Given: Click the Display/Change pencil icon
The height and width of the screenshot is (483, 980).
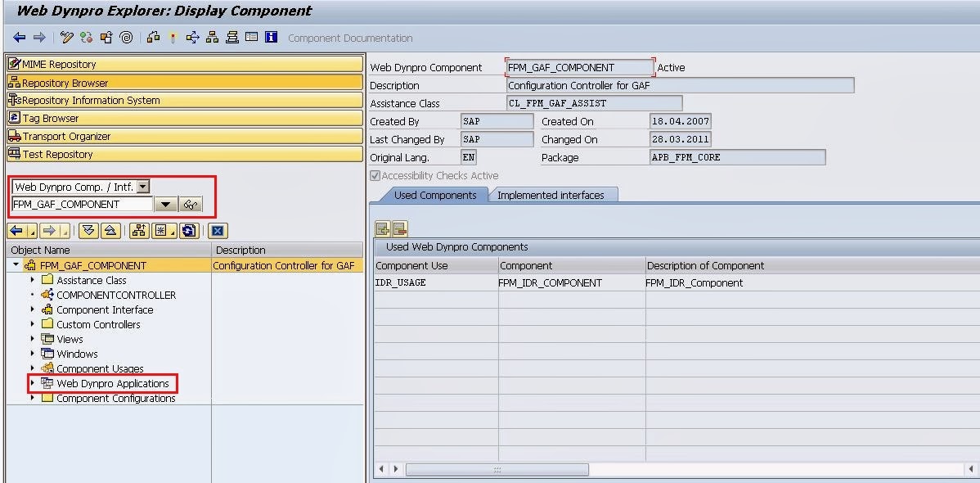Looking at the screenshot, I should 66,38.
